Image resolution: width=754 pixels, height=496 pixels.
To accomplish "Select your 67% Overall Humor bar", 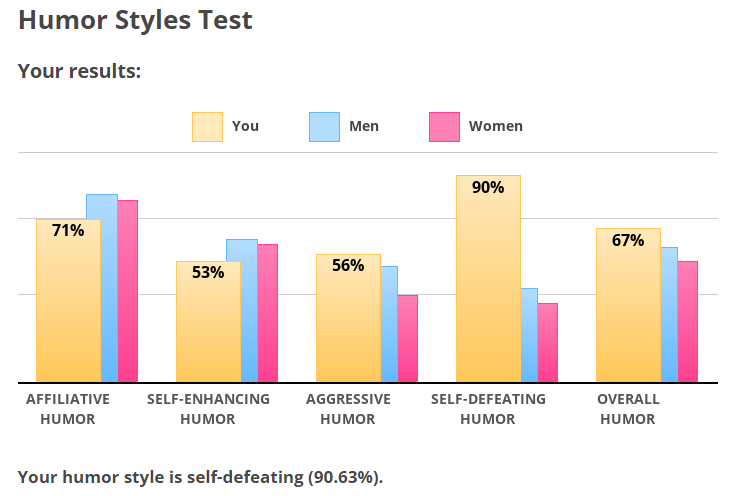I will click(x=628, y=305).
